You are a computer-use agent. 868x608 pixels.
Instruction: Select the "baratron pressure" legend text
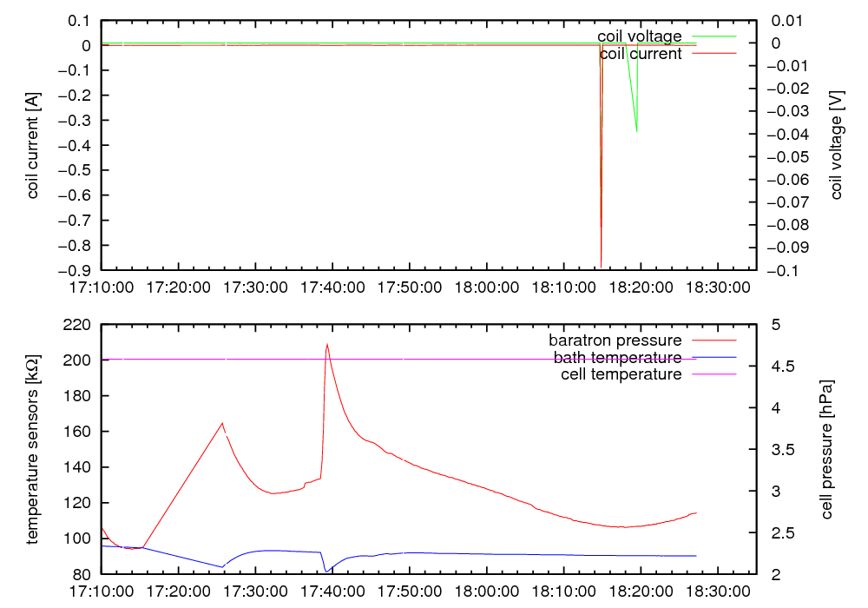coord(615,340)
